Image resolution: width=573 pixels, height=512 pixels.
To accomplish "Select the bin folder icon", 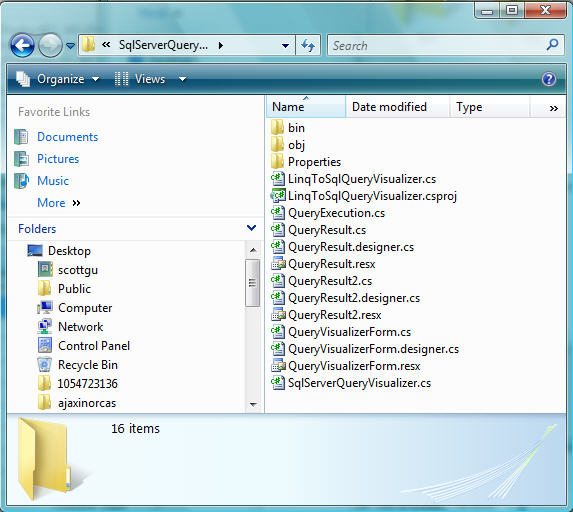I will click(277, 128).
